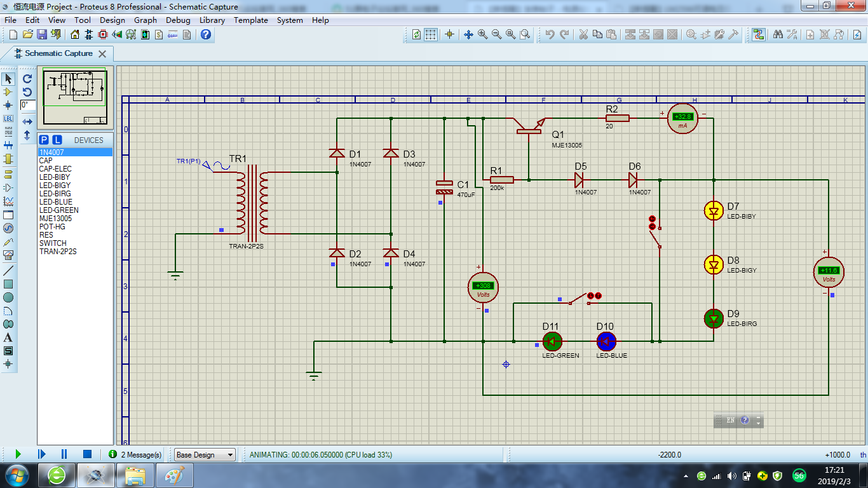Step the simulation forward

41,454
